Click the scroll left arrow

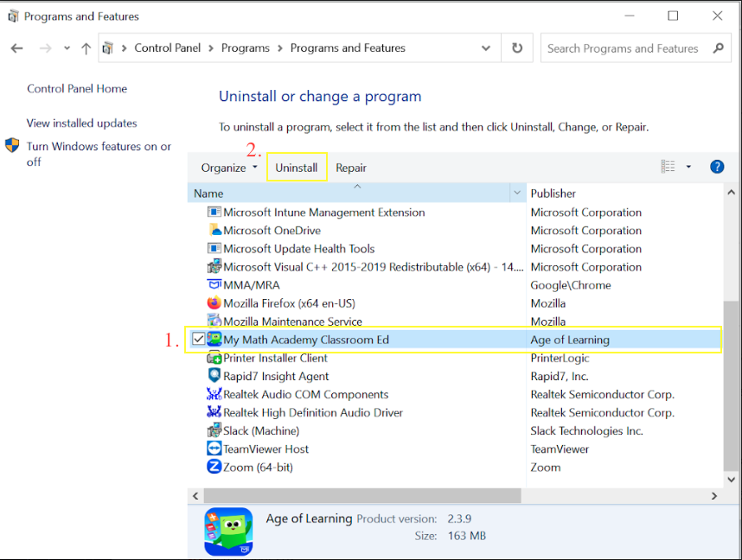pyautogui.click(x=195, y=496)
